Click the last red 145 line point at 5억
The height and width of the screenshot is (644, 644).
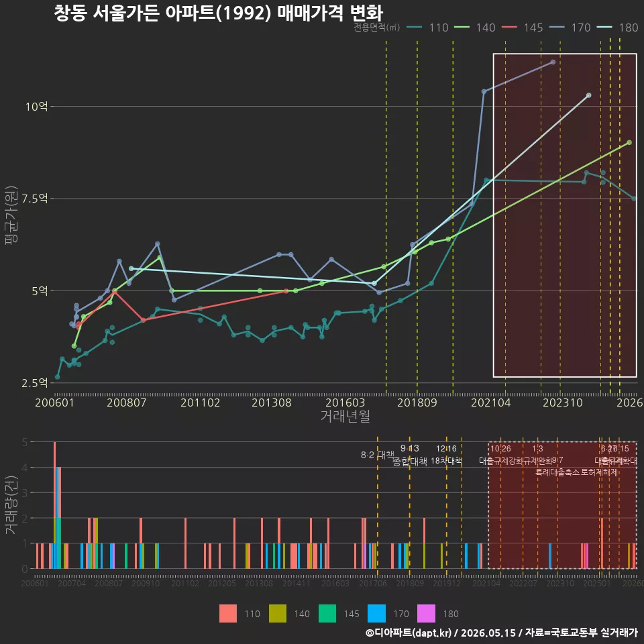tap(286, 290)
